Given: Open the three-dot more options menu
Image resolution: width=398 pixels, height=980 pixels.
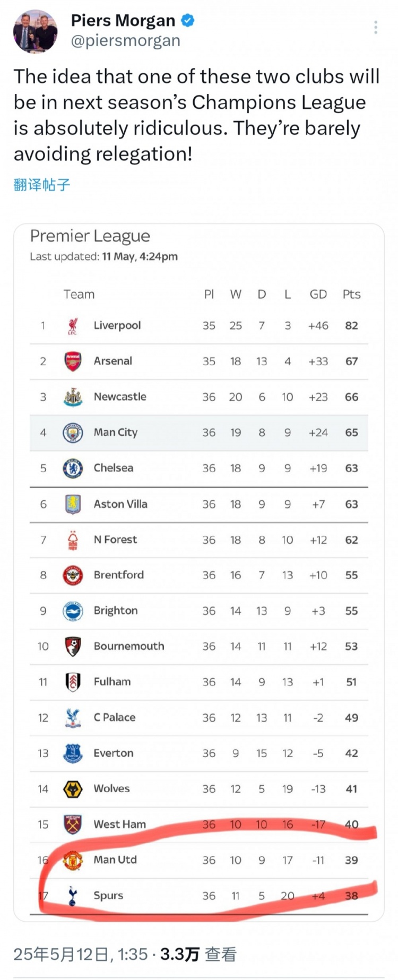Looking at the screenshot, I should point(375,28).
